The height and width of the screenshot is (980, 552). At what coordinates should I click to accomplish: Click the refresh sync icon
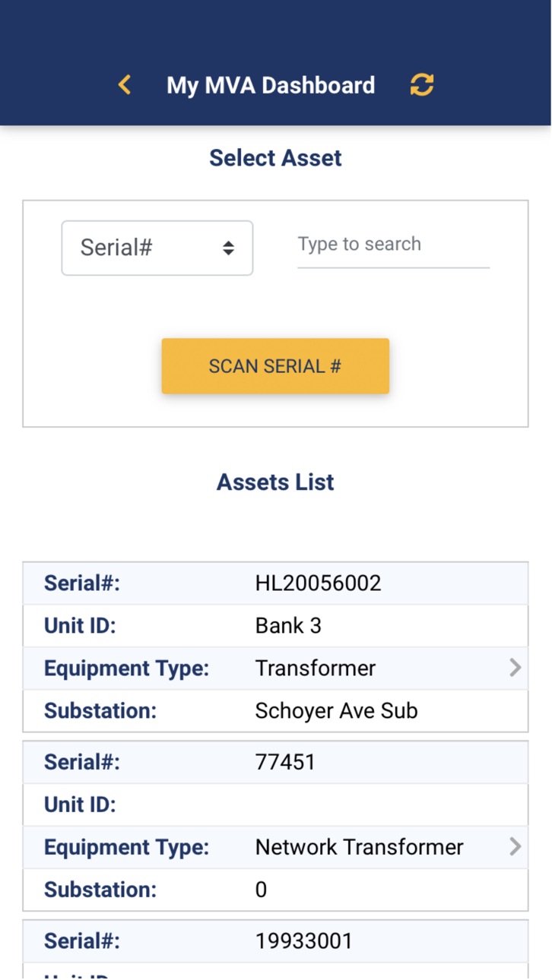[x=422, y=84]
